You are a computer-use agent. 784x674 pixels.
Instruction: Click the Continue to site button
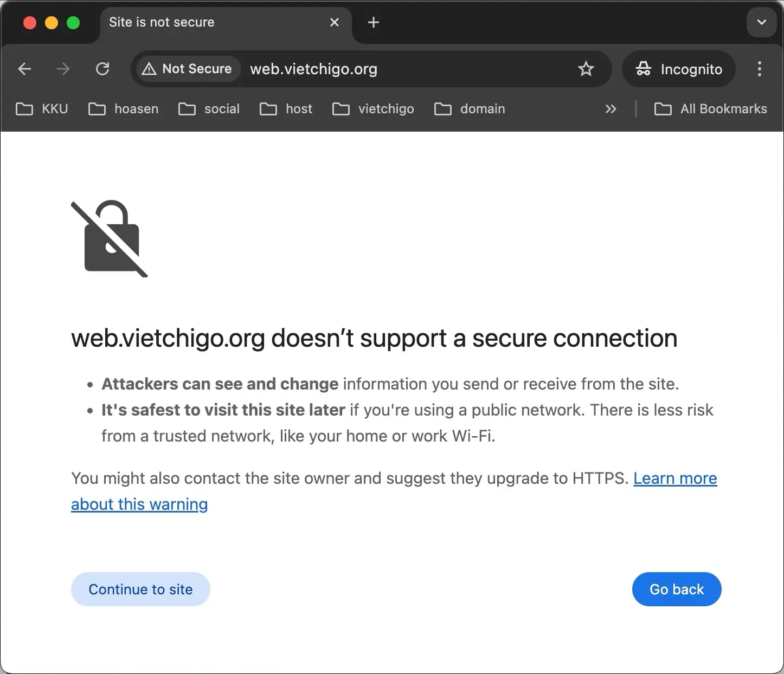point(140,589)
